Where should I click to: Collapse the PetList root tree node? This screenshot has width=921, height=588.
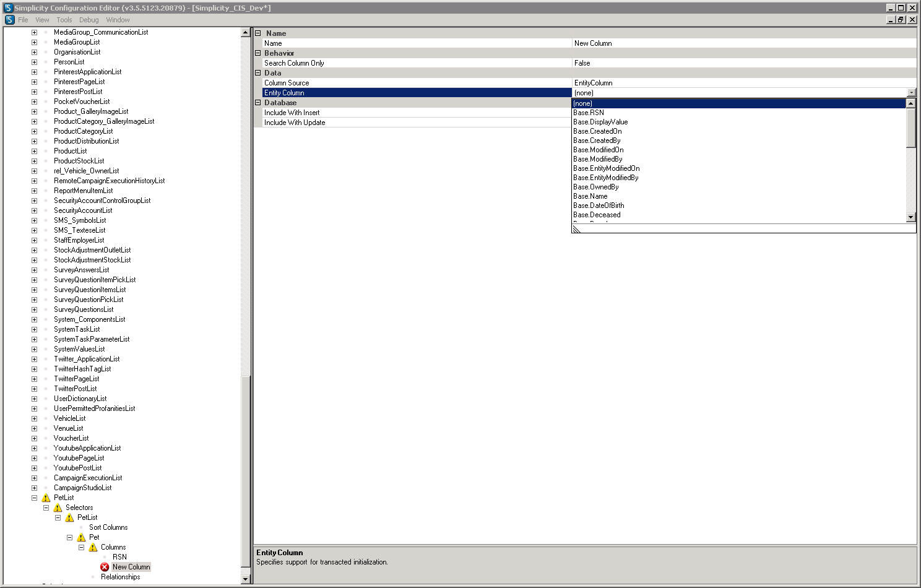click(34, 498)
